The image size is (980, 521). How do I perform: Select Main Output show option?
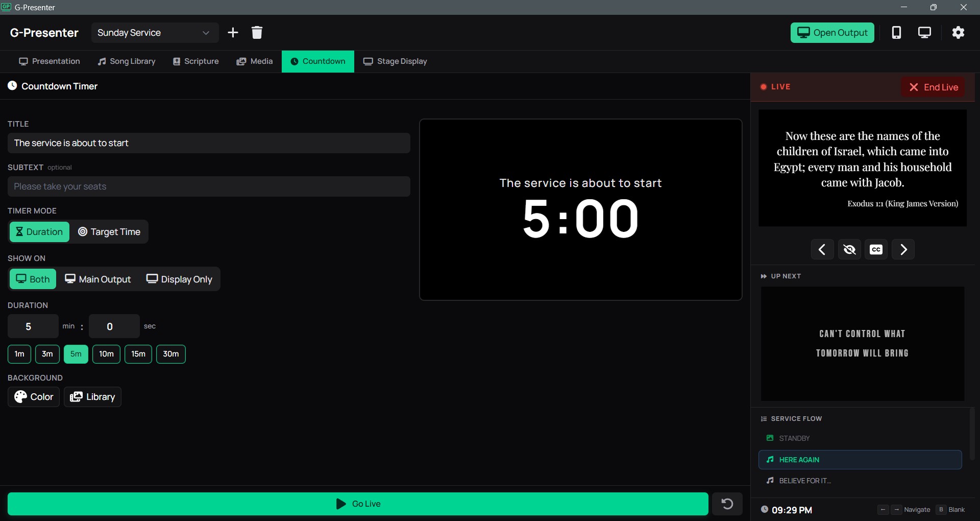[98, 279]
